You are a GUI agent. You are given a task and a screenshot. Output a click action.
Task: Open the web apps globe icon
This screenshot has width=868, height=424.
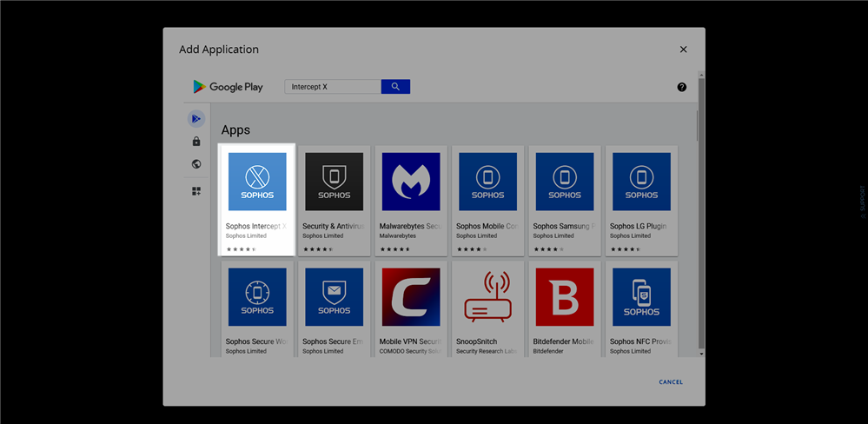click(x=196, y=164)
